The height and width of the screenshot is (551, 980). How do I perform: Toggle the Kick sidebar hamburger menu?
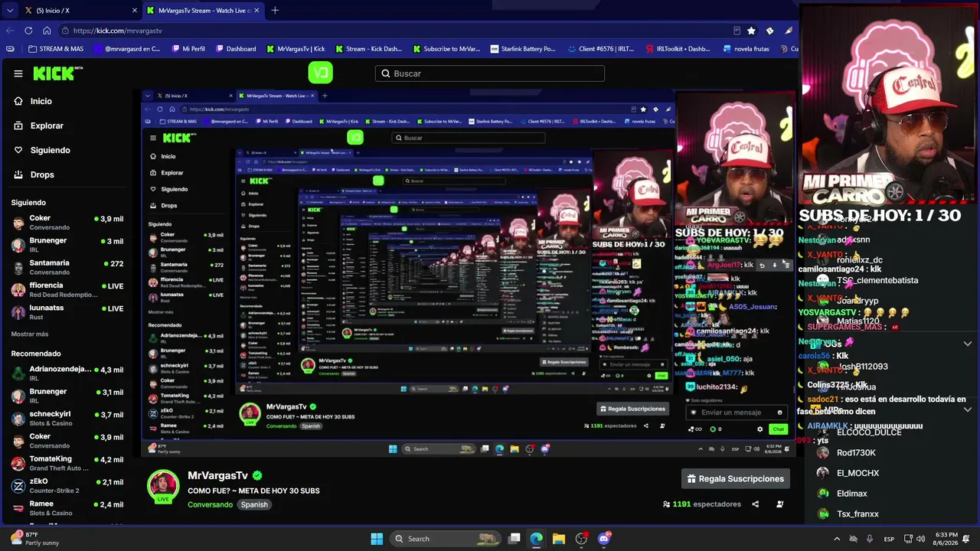tap(18, 73)
